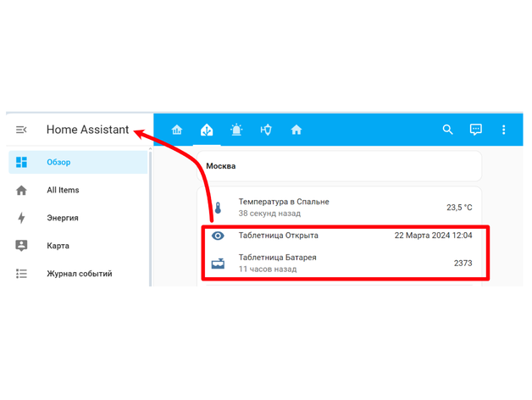Viewport: 532px width, 400px height.
Task: Go to Энергия in the sidebar
Action: (x=62, y=218)
